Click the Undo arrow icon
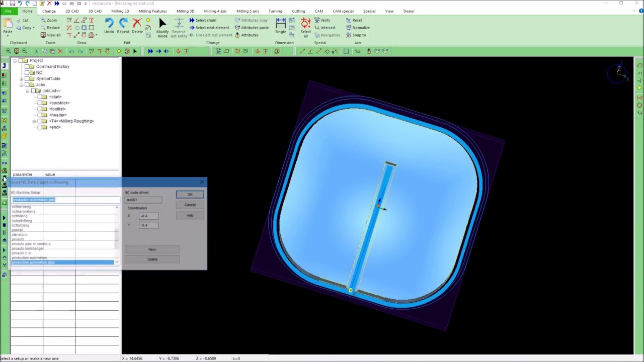This screenshot has width=644, height=362. tap(109, 23)
